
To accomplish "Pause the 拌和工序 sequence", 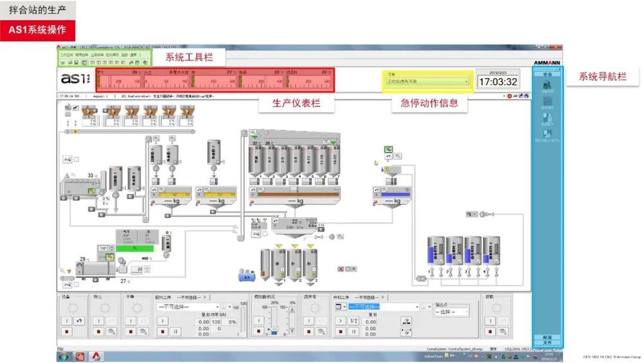I will pyautogui.click(x=353, y=331).
